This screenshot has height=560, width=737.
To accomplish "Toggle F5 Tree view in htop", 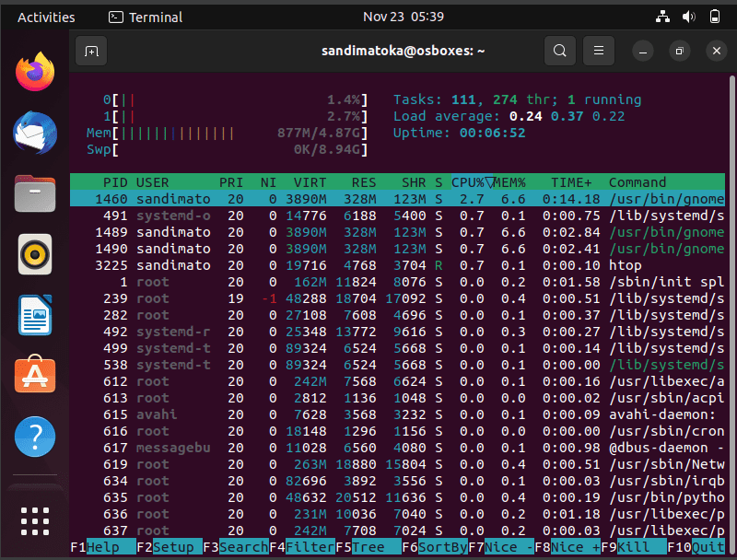I will tap(368, 547).
